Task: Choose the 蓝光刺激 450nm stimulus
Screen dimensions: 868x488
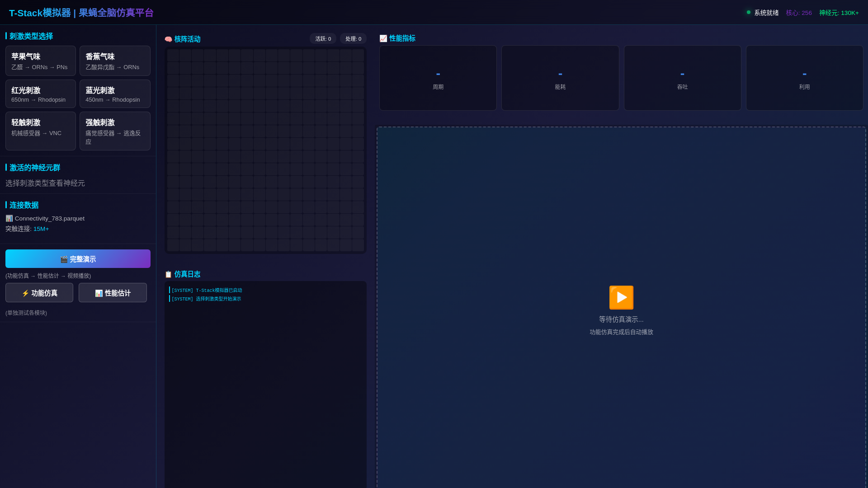Action: [x=115, y=94]
